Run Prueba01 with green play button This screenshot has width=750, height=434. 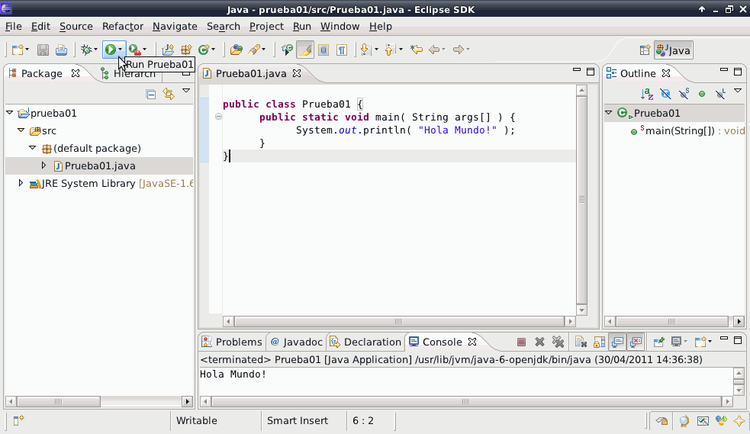coord(110,50)
